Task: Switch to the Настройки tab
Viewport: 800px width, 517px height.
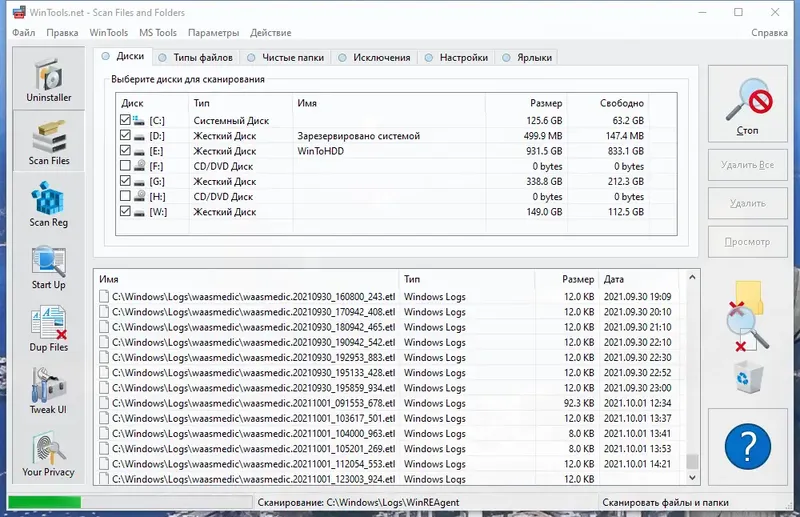Action: pos(457,58)
